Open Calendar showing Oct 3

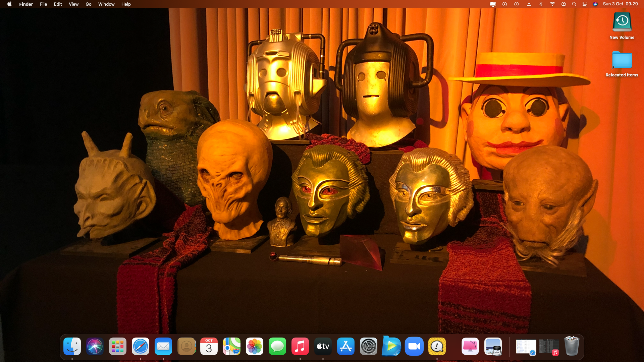point(209,346)
